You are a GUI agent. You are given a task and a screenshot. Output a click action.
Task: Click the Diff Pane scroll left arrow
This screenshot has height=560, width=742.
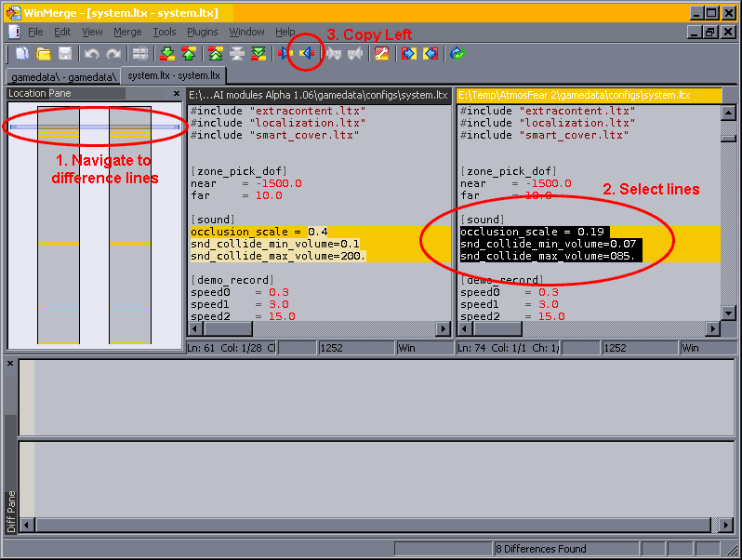(26, 525)
